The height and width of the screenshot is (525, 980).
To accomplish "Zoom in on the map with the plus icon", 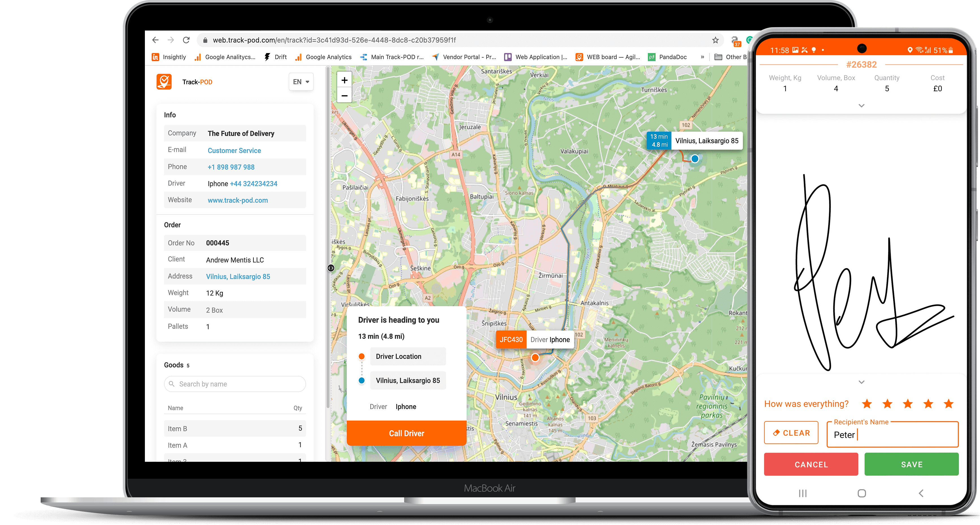I will click(x=344, y=80).
